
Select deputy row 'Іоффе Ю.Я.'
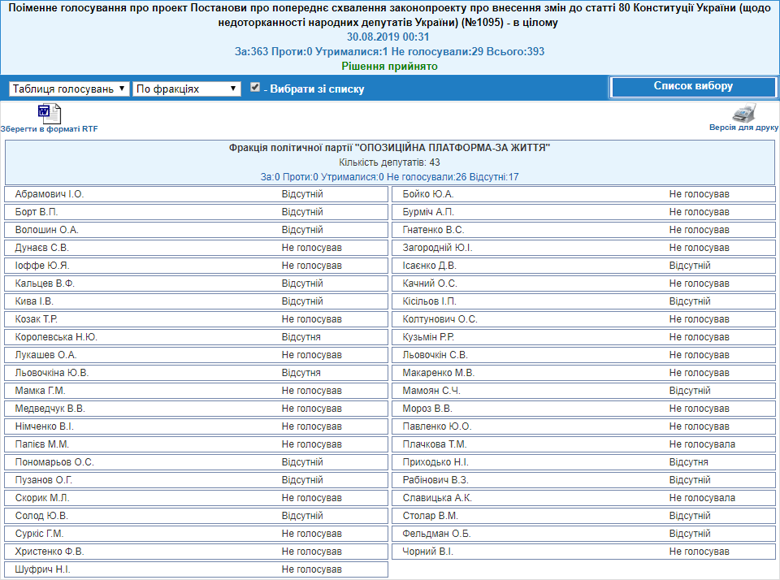point(196,266)
